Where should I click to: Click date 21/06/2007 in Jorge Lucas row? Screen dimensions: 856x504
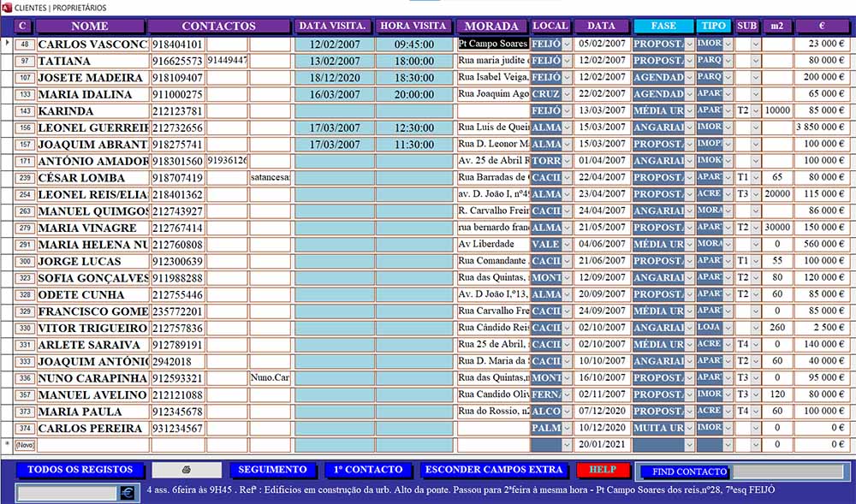pyautogui.click(x=602, y=261)
